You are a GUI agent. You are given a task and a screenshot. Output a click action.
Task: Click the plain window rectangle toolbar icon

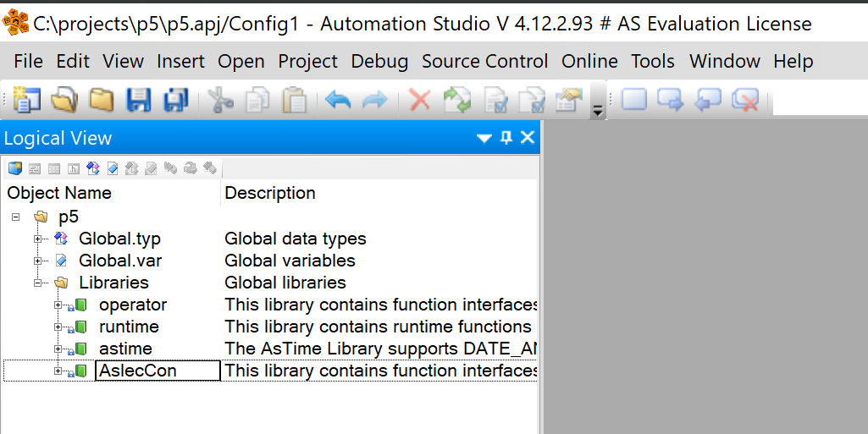point(634,100)
